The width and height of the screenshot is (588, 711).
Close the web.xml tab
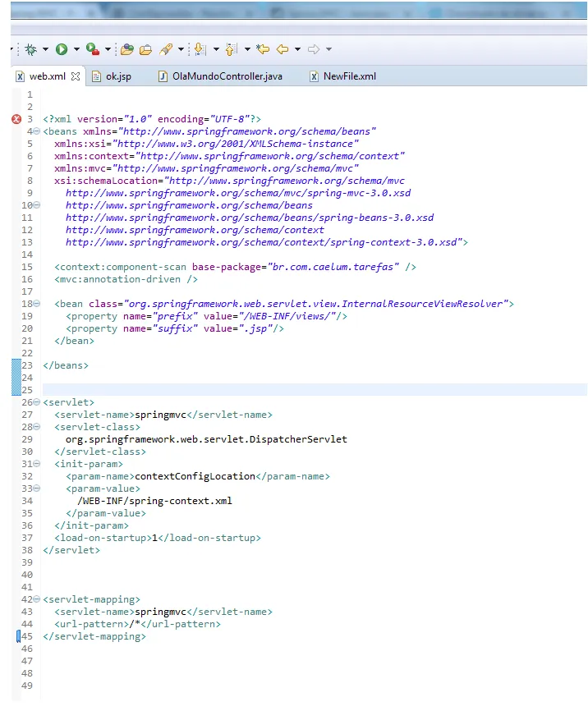[x=76, y=76]
